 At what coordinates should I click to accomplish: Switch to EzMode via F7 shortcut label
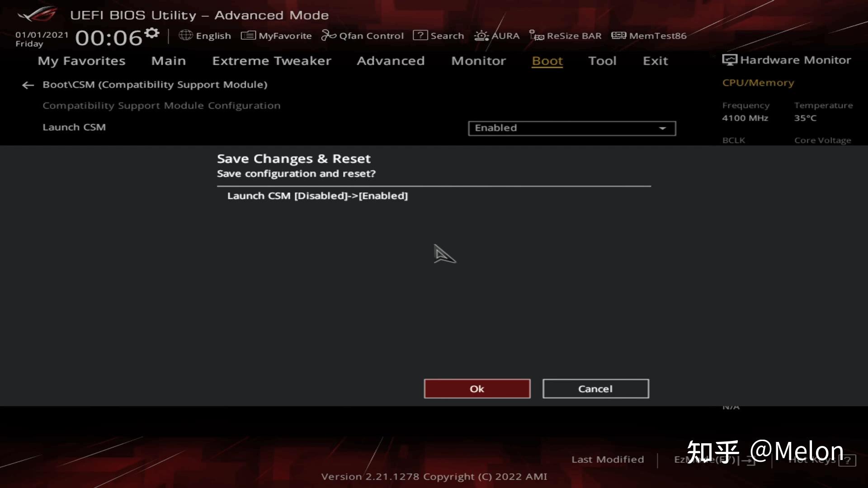click(x=705, y=459)
